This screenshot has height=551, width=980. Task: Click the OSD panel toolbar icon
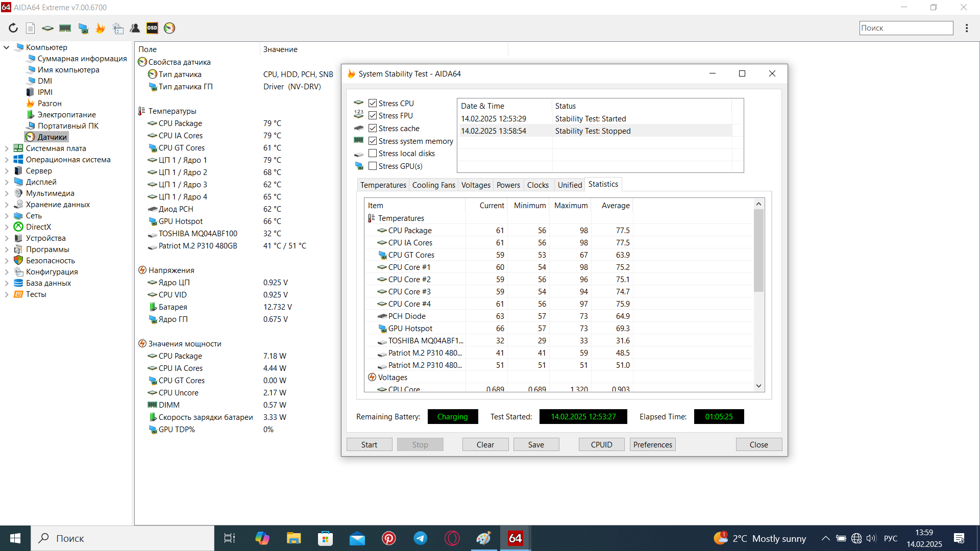[x=152, y=28]
